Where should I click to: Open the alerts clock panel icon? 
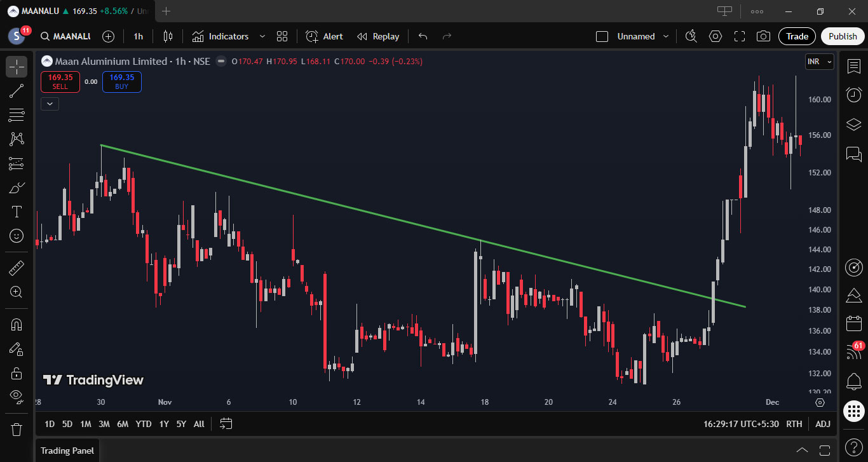[x=854, y=95]
